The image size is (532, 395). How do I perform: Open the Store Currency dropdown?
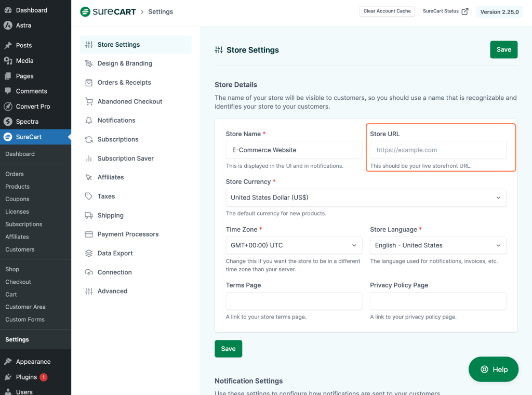click(x=365, y=197)
